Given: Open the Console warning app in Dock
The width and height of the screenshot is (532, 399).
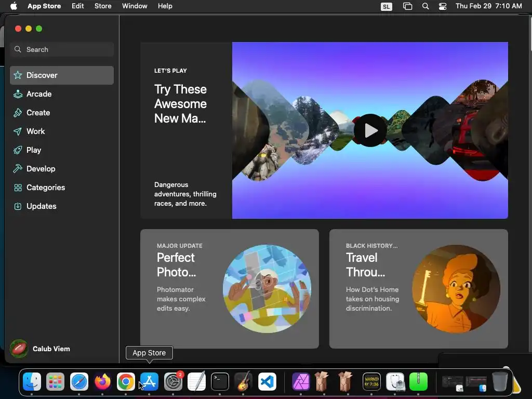Looking at the screenshot, I should (371, 382).
